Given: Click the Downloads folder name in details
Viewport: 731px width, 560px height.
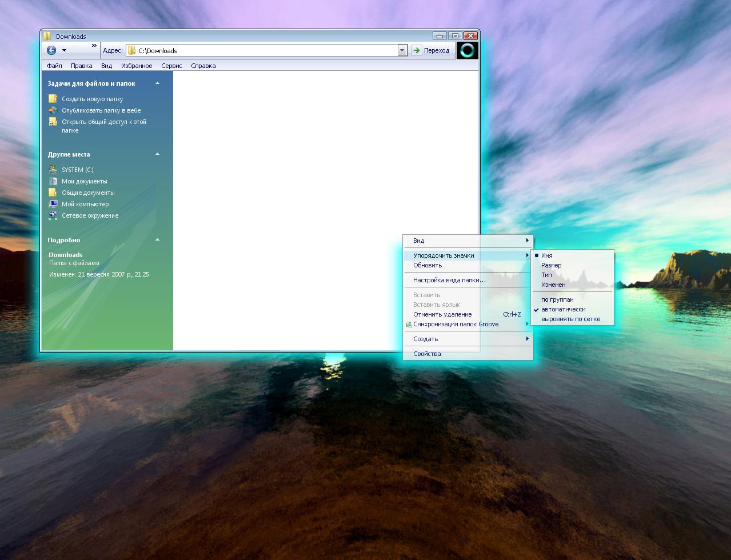Looking at the screenshot, I should [66, 255].
